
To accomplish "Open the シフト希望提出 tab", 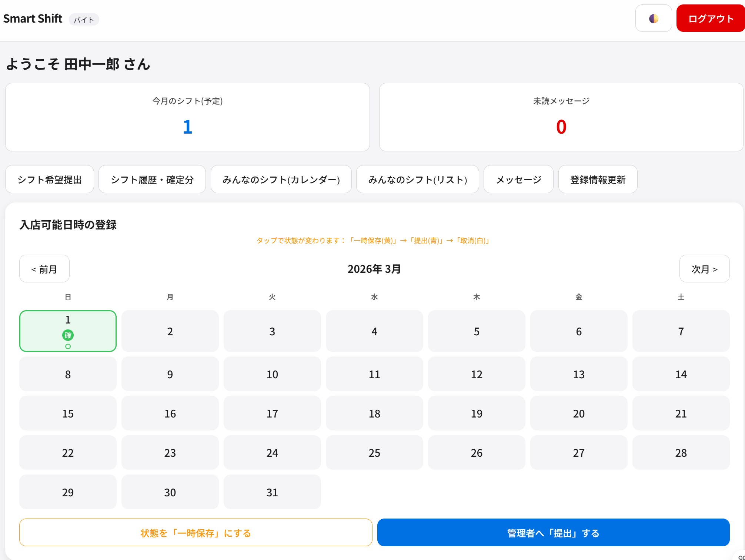I will (x=50, y=180).
